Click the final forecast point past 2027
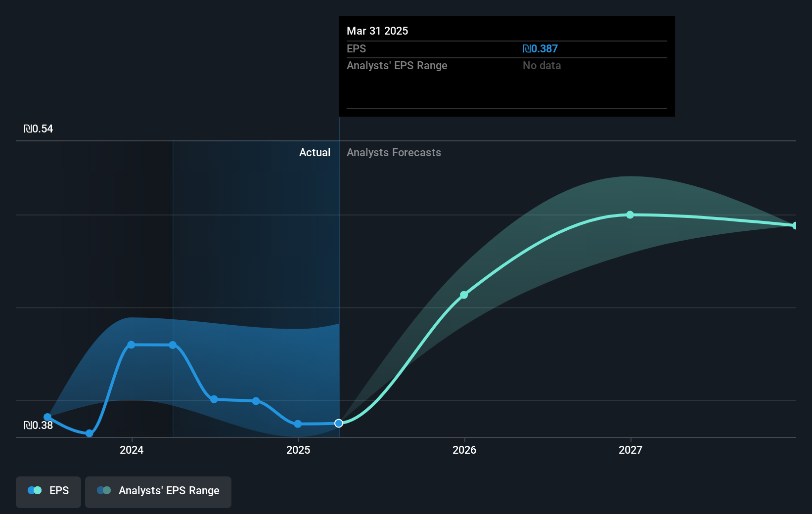The image size is (812, 514). (795, 225)
